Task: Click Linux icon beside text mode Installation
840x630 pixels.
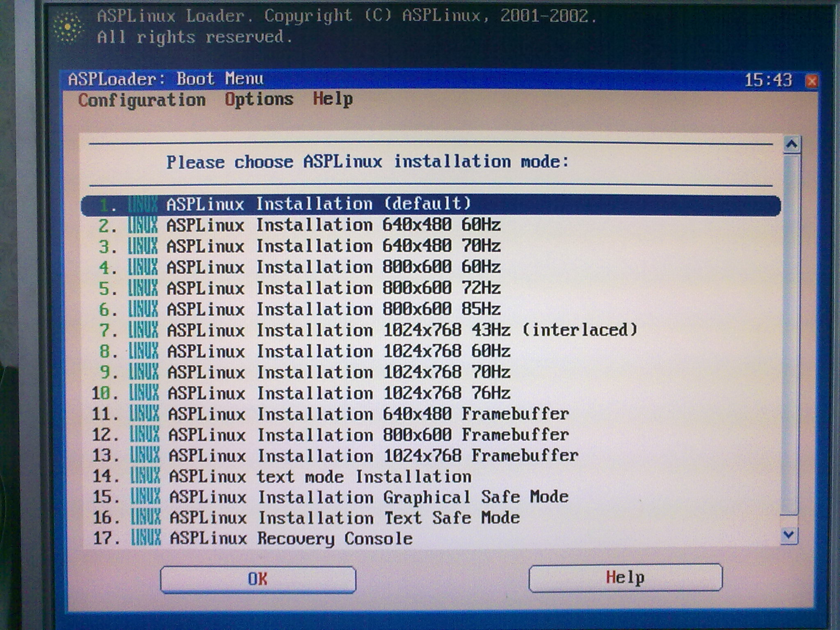Action: pyautogui.click(x=145, y=476)
